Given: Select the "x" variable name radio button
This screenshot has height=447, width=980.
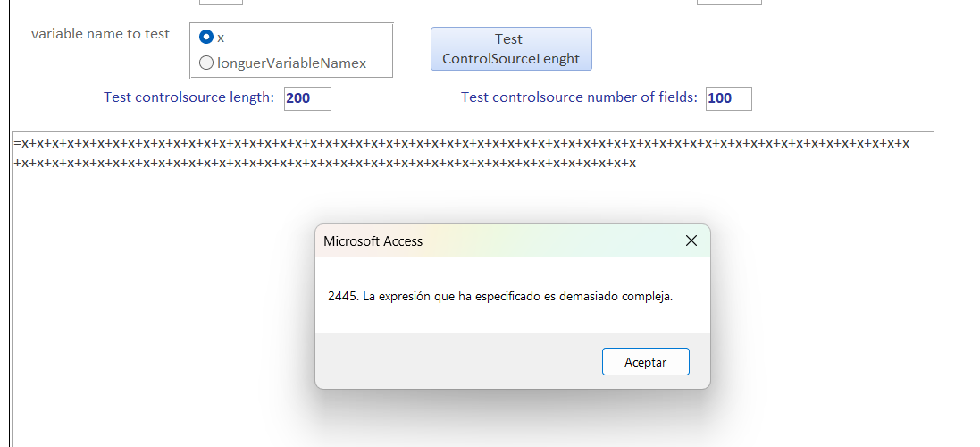Looking at the screenshot, I should (206, 38).
